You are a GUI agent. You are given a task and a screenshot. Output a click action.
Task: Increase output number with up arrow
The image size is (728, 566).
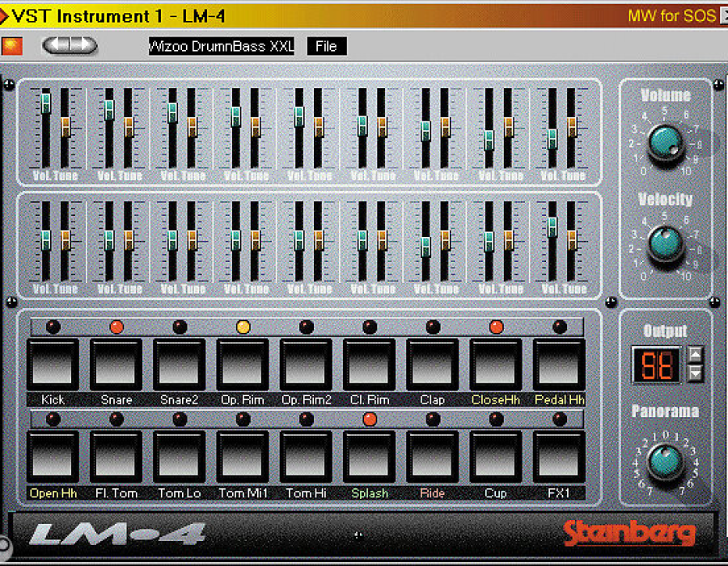695,355
